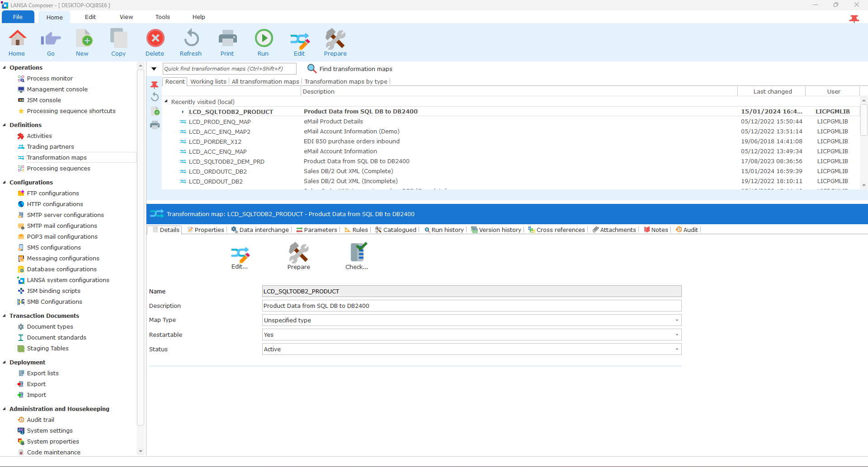Collapse the Operations group
Viewport: 868px width, 467px height.
[5, 68]
